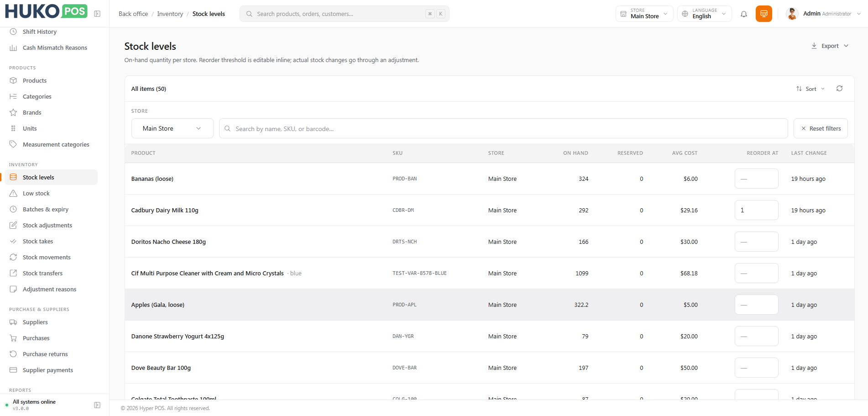The height and width of the screenshot is (416, 868).
Task: Select Bananas (loose) product name
Action: [152, 179]
